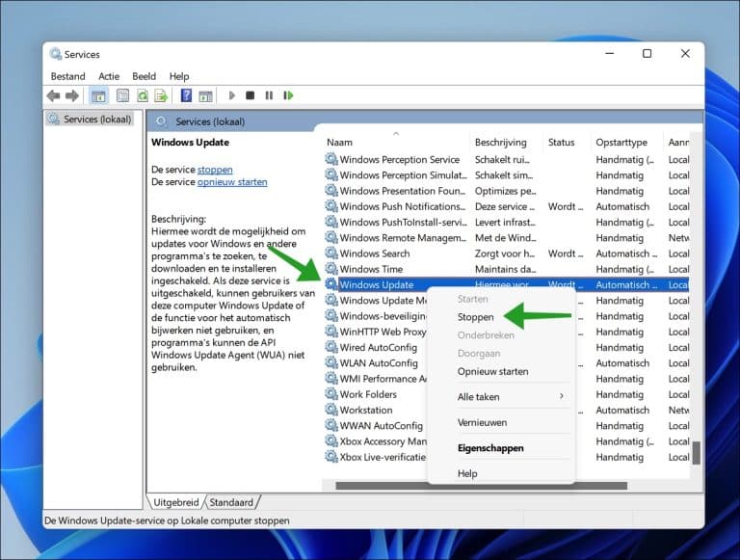The width and height of the screenshot is (740, 560).
Task: Click the Back arrow toolbar icon
Action: tap(53, 95)
